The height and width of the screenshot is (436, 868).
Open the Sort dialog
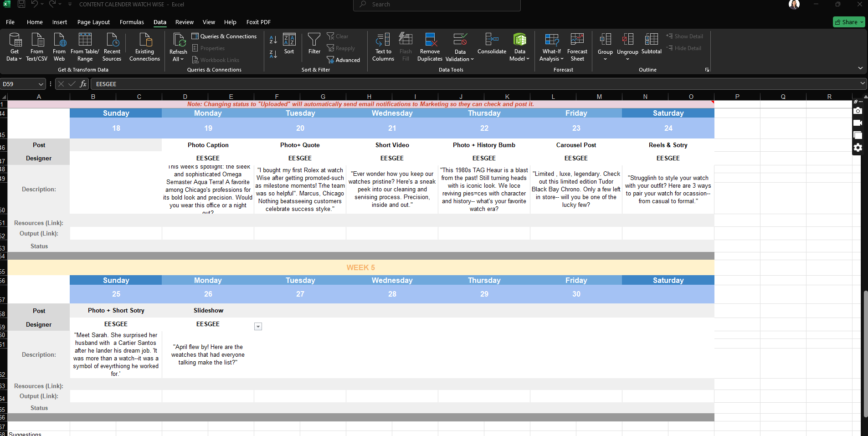pyautogui.click(x=289, y=44)
